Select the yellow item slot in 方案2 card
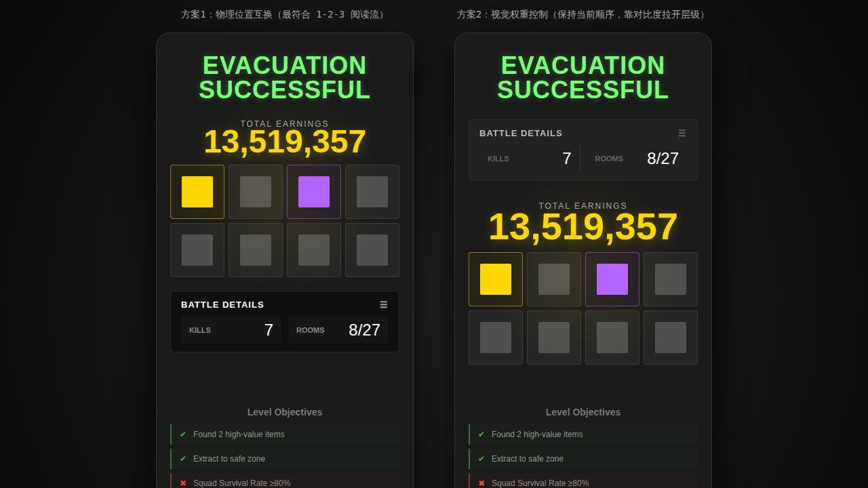This screenshot has width=868, height=488. point(496,279)
